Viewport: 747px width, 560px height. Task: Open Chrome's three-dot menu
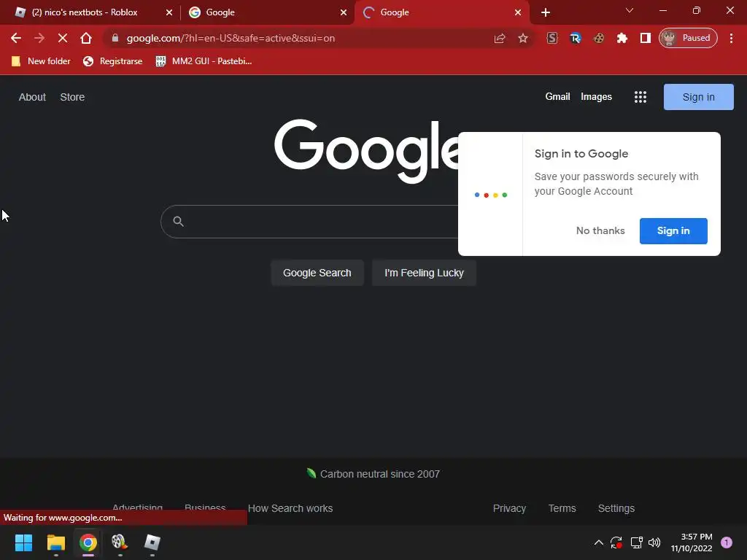coord(731,38)
